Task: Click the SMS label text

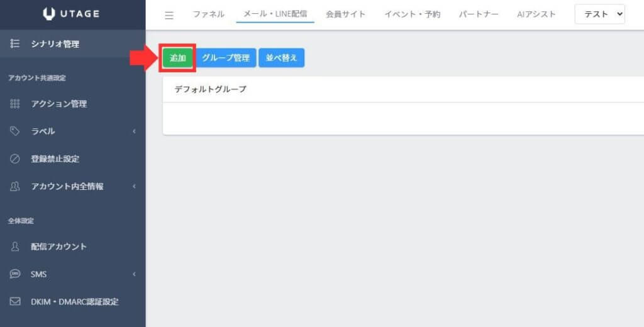Action: 38,274
